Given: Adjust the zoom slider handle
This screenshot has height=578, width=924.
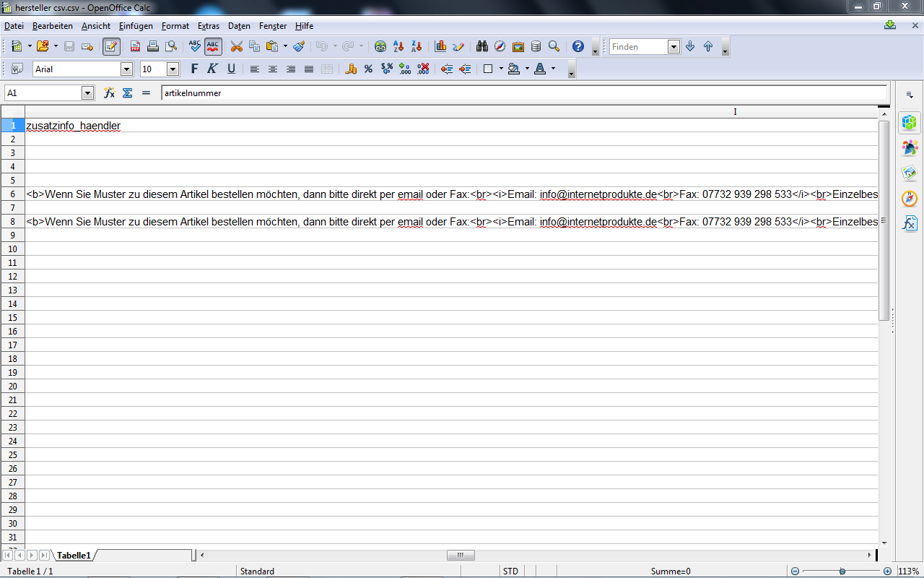Looking at the screenshot, I should pos(842,571).
